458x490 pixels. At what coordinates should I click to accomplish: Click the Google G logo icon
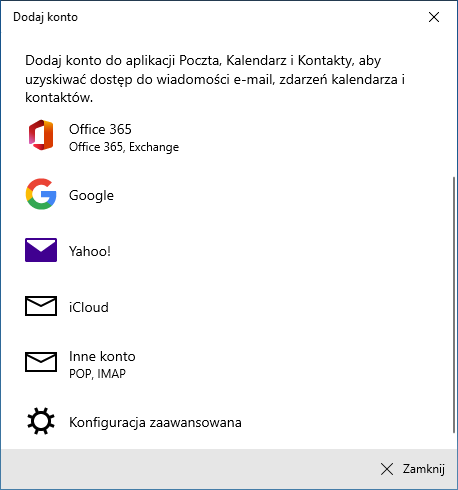pos(41,194)
